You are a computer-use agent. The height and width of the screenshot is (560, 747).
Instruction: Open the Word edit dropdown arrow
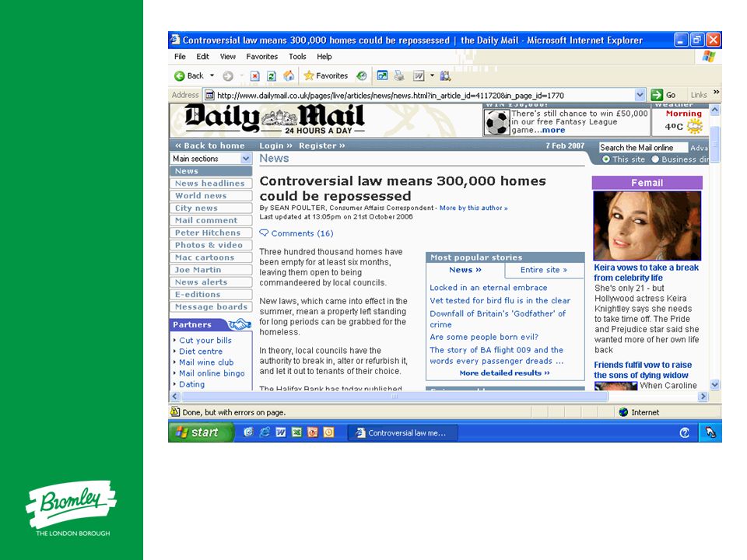click(432, 75)
